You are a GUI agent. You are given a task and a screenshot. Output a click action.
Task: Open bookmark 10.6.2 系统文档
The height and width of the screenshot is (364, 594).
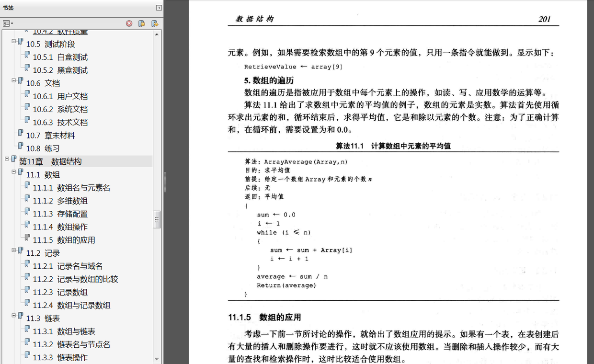click(x=60, y=109)
